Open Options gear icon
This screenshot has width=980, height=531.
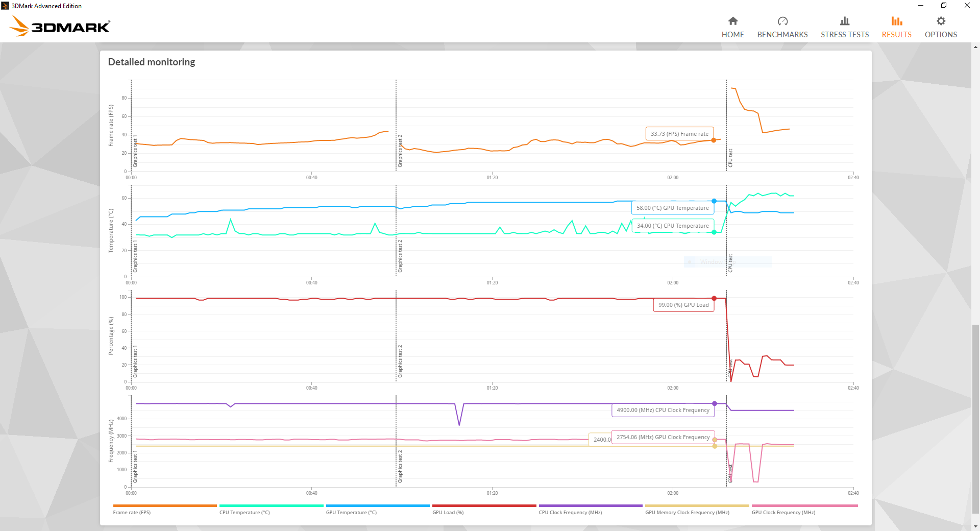pos(941,21)
